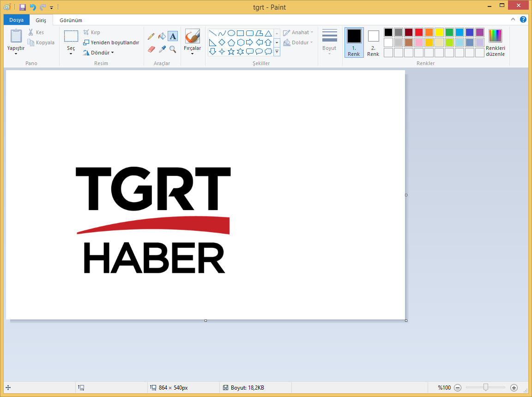
Task: Click the zoom out minus button
Action: click(x=458, y=387)
